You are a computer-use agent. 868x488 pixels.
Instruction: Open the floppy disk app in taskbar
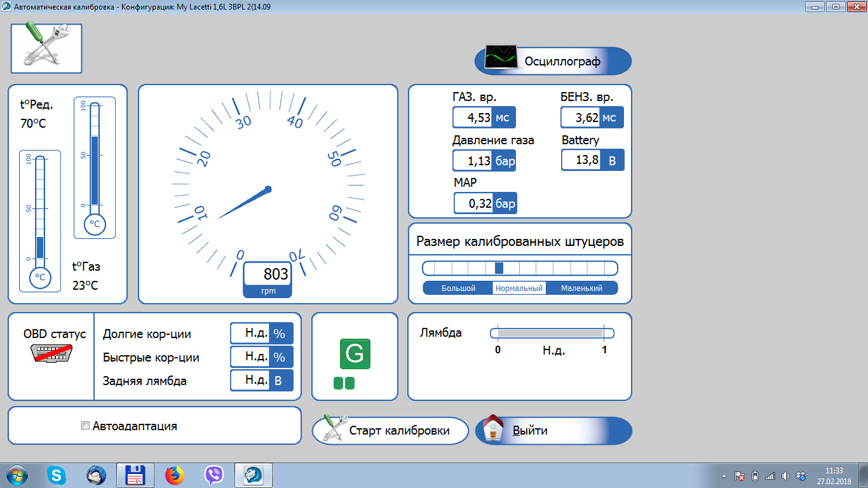coord(135,475)
